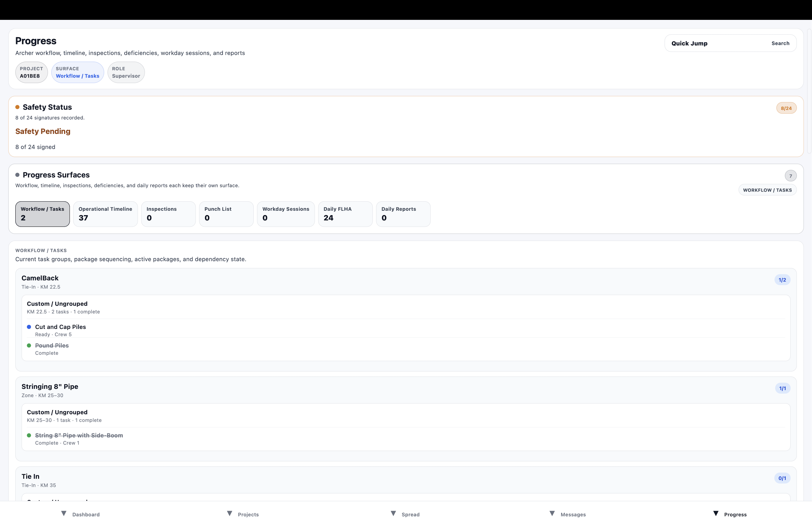Open the Dashboard tab in bottom navigation
This screenshot has width=812, height=527.
click(81, 514)
